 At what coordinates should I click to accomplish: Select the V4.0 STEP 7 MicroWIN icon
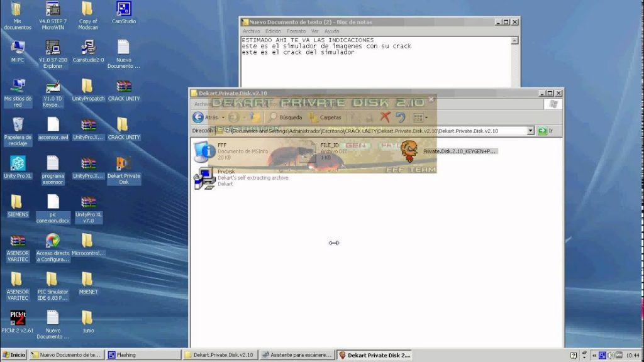point(53,16)
